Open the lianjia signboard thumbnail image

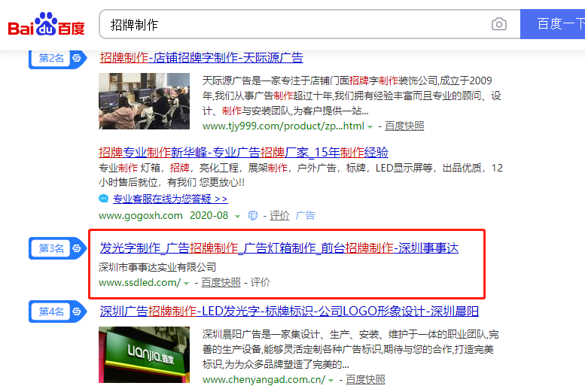144,354
